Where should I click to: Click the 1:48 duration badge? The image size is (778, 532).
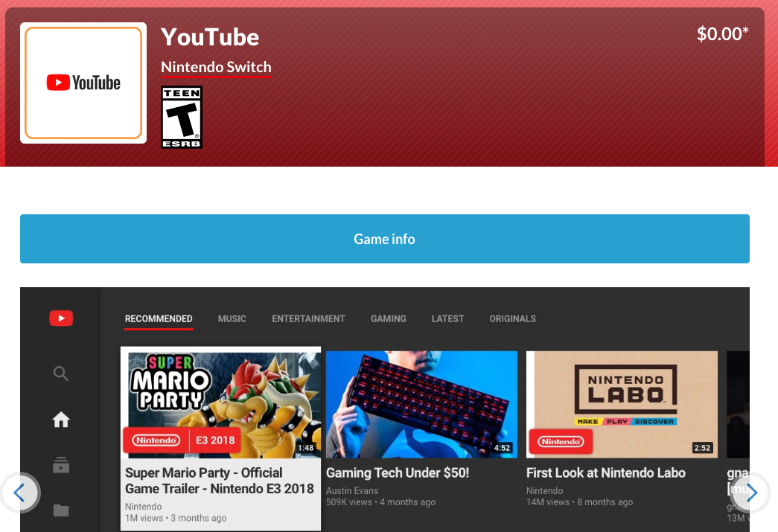click(x=306, y=448)
